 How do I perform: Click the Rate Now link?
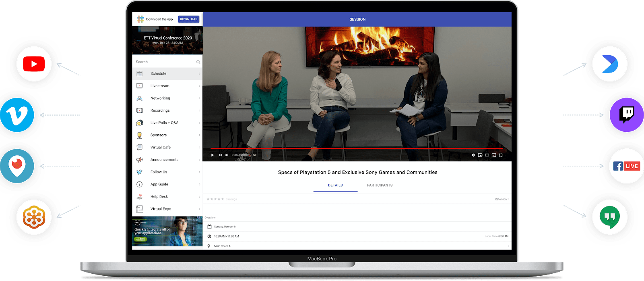click(x=502, y=199)
